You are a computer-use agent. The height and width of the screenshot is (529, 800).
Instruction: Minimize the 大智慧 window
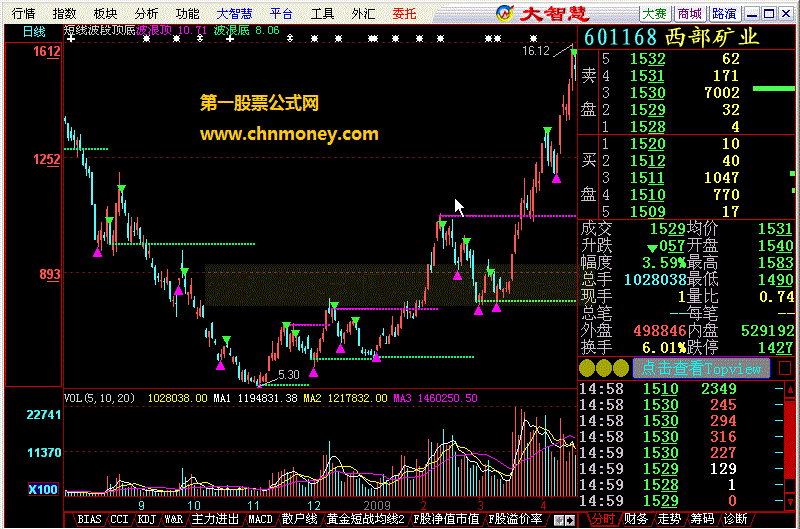tap(752, 14)
